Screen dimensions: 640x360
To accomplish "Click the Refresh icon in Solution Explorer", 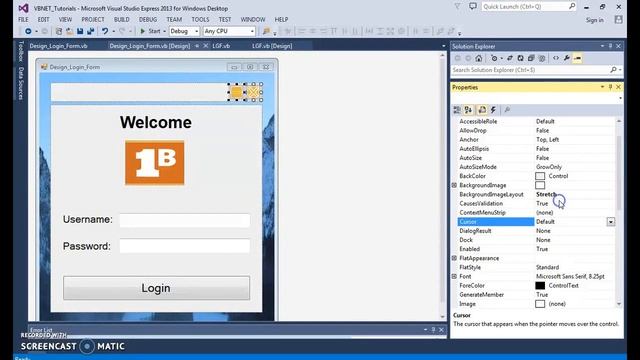I will tap(520, 58).
